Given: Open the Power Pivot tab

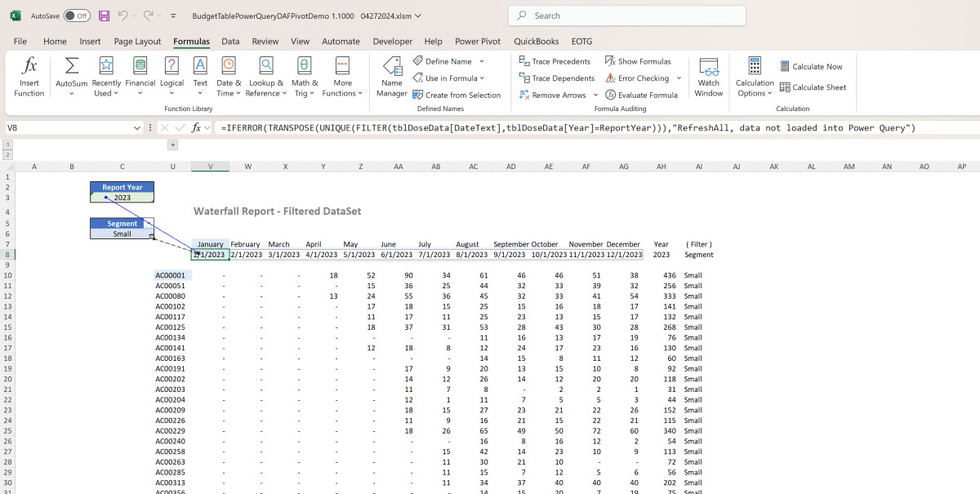Looking at the screenshot, I should 478,41.
